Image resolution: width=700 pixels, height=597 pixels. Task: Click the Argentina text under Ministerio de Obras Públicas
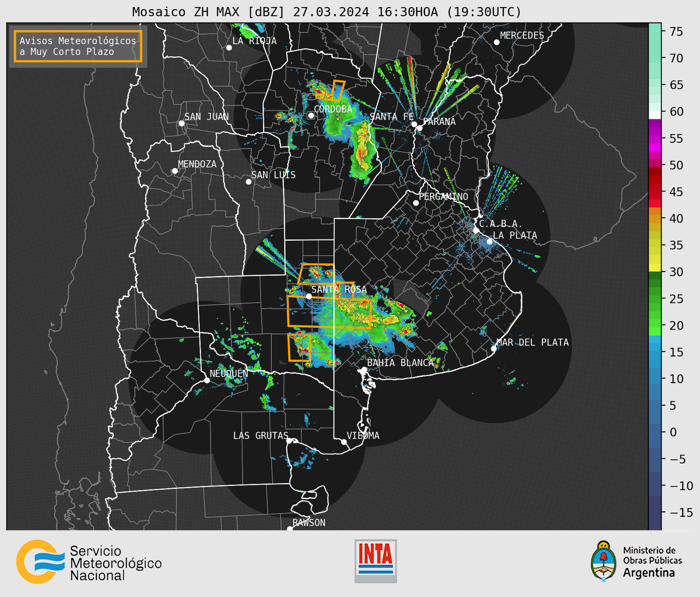(x=649, y=573)
